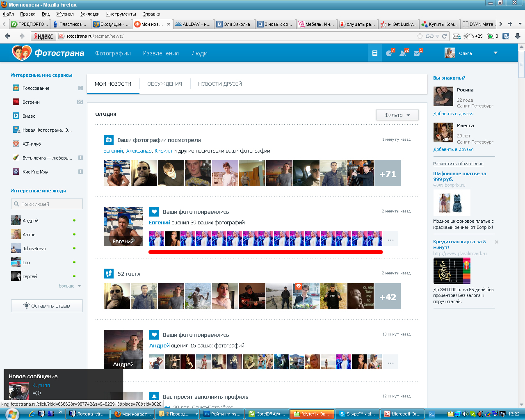Click the bookmark star in address bar
The width and height of the screenshot is (525, 420).
[420, 36]
